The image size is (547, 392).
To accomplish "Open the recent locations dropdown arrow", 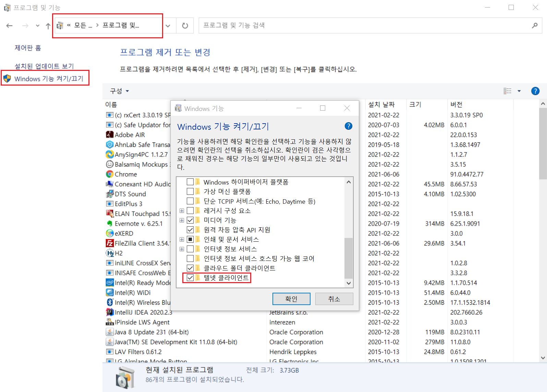I will pos(37,26).
